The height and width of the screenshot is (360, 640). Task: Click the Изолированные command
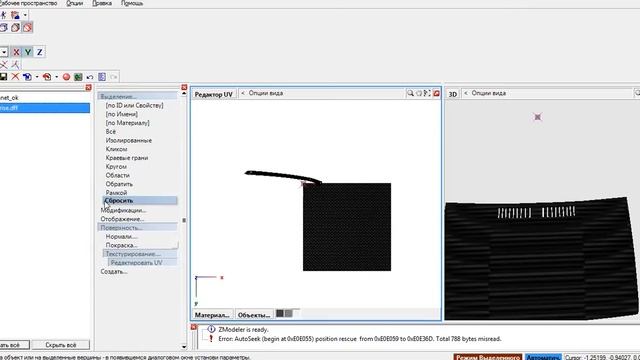(129, 140)
